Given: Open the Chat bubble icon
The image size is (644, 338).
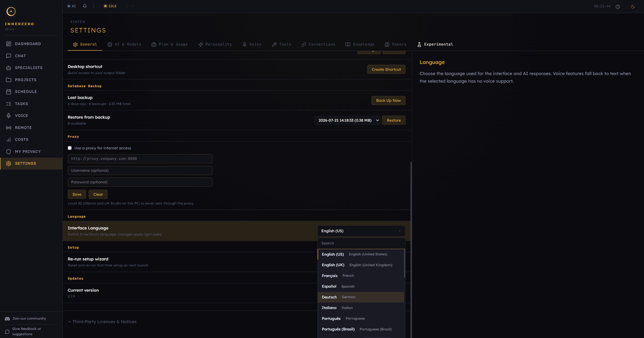Looking at the screenshot, I should (x=9, y=56).
